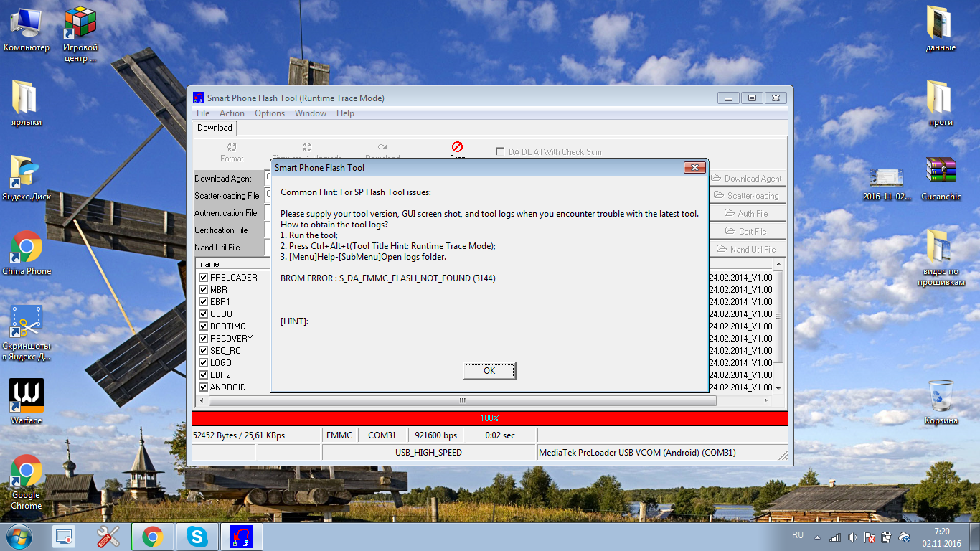This screenshot has width=980, height=551.
Task: Toggle the RECOVERY partition checkbox
Action: [204, 339]
